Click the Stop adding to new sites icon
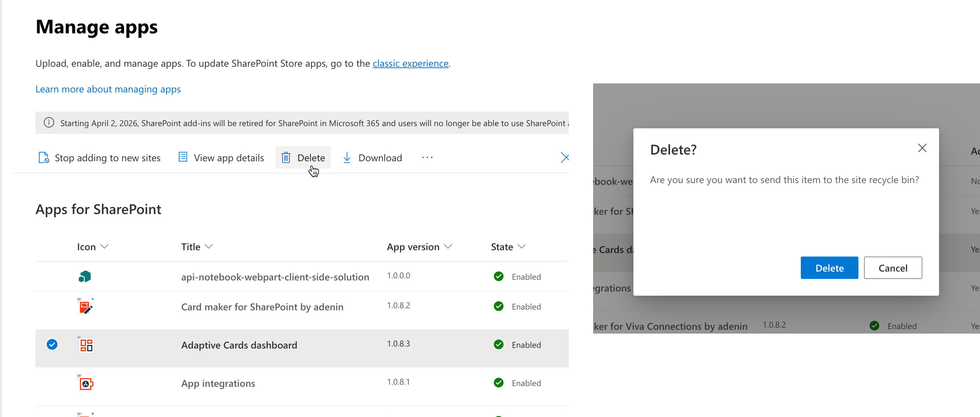Viewport: 980px width, 417px height. pos(44,157)
